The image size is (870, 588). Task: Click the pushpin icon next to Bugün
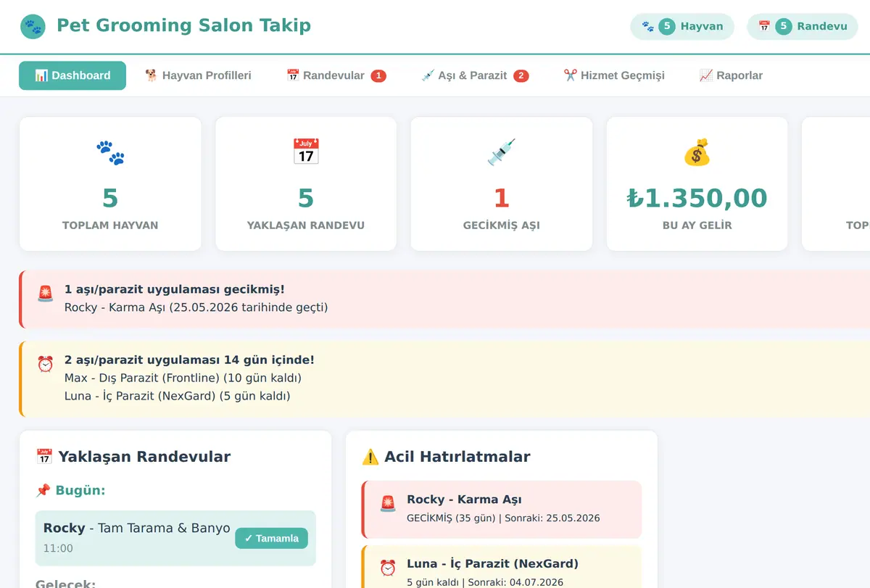[42, 491]
